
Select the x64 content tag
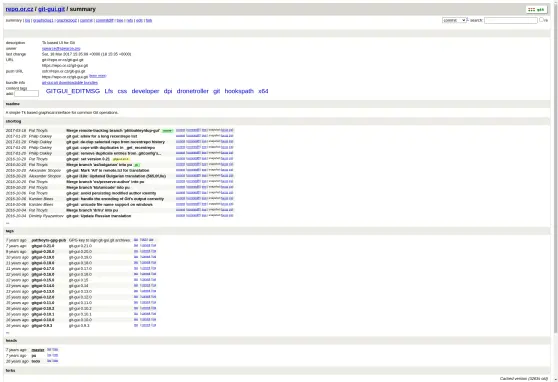(263, 91)
